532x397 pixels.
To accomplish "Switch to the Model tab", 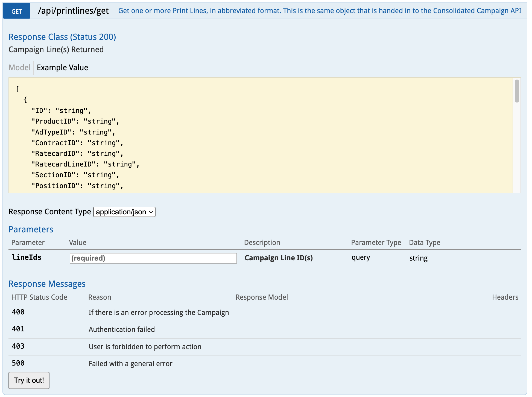I will 19,68.
